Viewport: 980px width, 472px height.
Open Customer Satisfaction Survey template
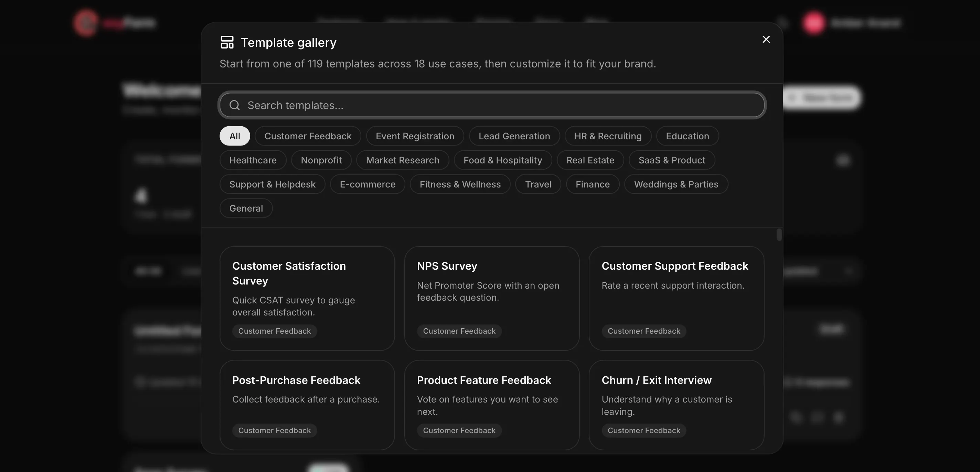(307, 298)
